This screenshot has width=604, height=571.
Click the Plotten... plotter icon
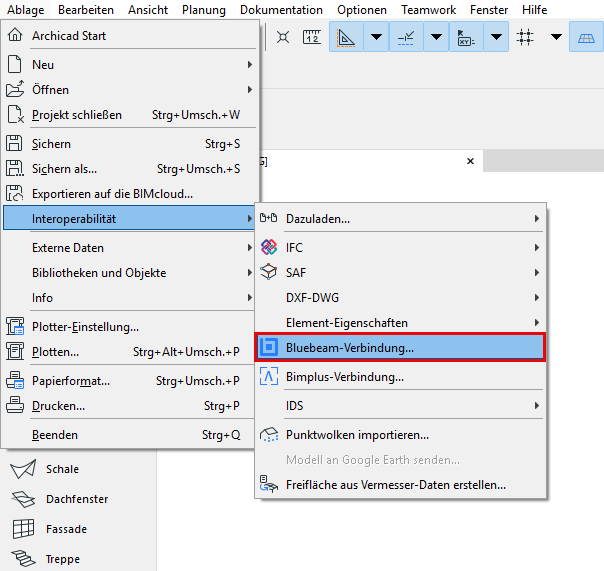click(15, 351)
